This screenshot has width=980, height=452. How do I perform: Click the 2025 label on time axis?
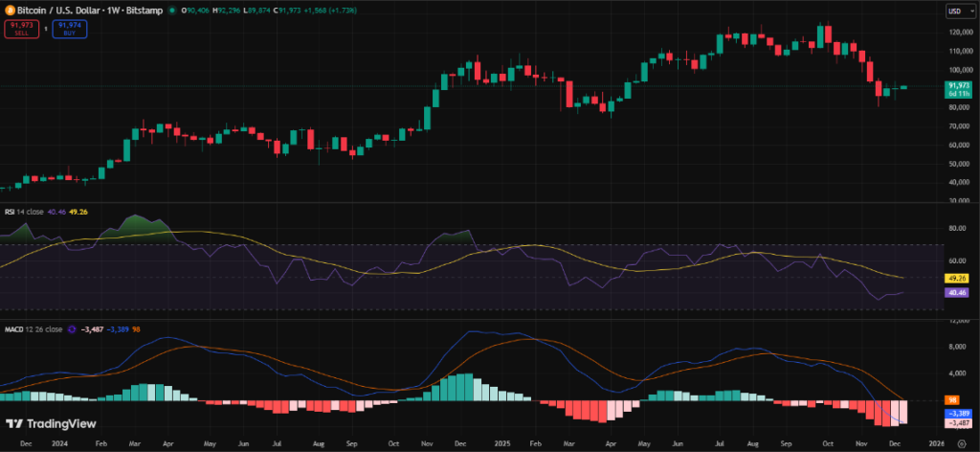tap(501, 443)
